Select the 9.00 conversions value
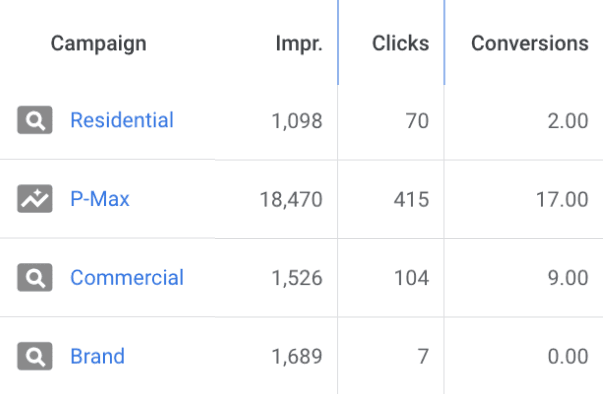The width and height of the screenshot is (603, 394). coord(568,278)
